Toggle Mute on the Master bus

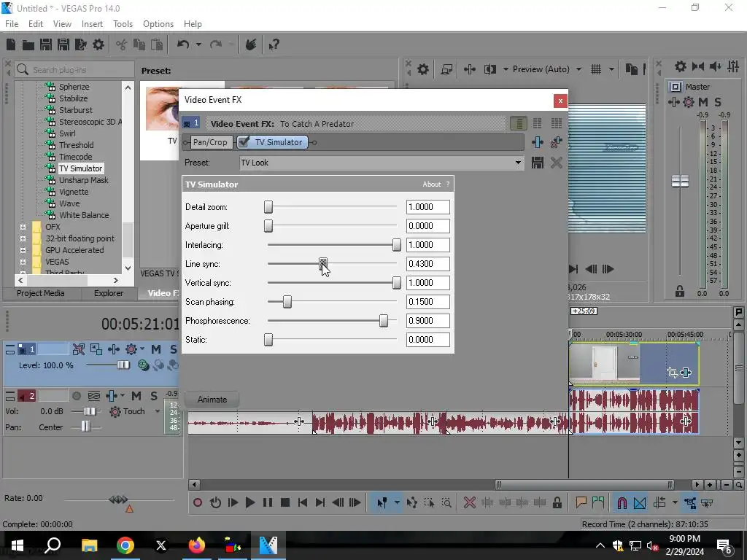703,102
